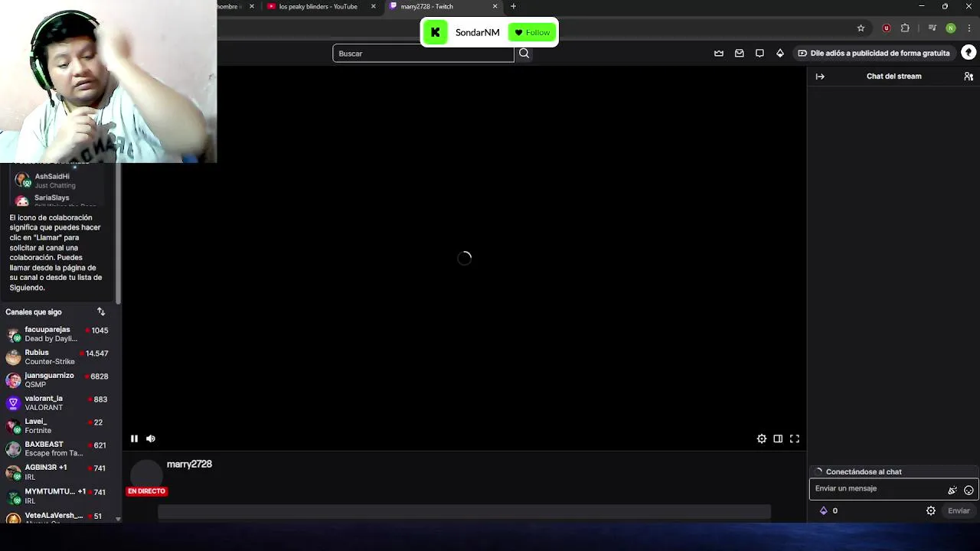This screenshot has height=551, width=980.
Task: Open juansguarnizo channel
Action: (x=58, y=380)
